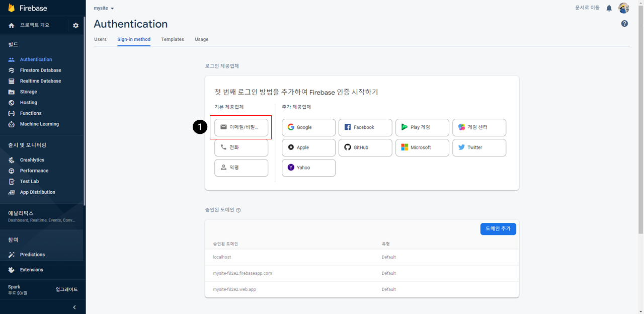Click the Firestore Database icon

[x=12, y=70]
